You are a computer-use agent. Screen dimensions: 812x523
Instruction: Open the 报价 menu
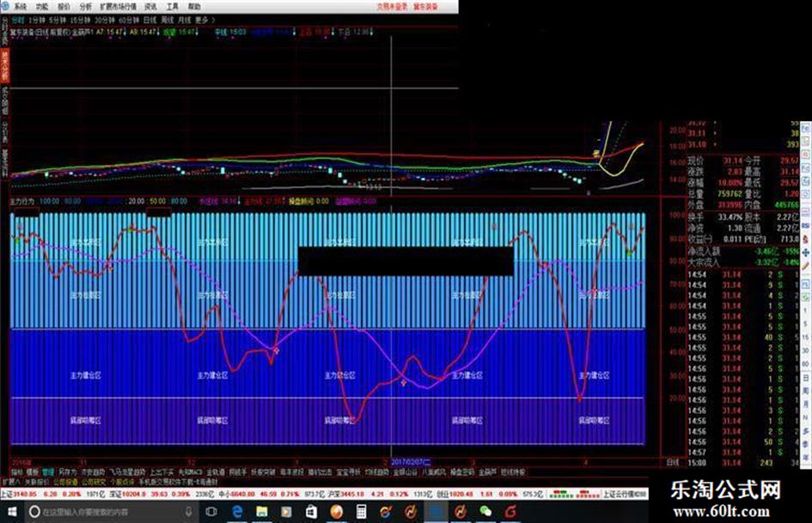(64, 7)
